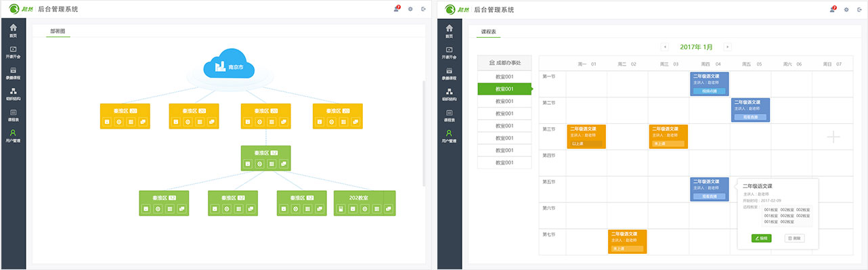This screenshot has height=270, width=868.
Task: Click 开始时间 2017-02-09 in popup
Action: [763, 200]
